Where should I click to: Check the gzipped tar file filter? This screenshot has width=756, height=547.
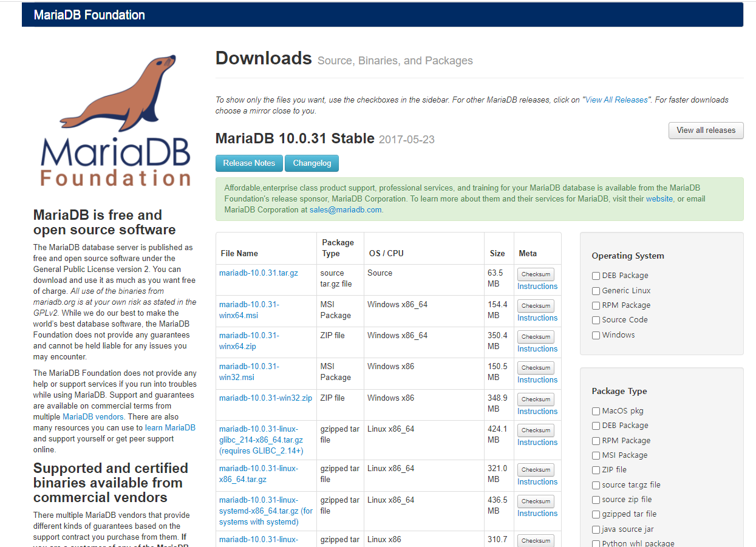coord(596,514)
